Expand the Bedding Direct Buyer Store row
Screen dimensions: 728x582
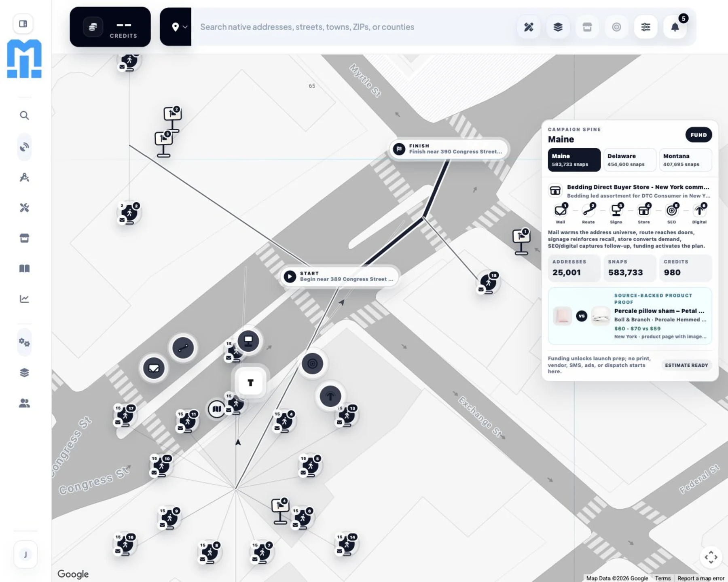(x=630, y=191)
